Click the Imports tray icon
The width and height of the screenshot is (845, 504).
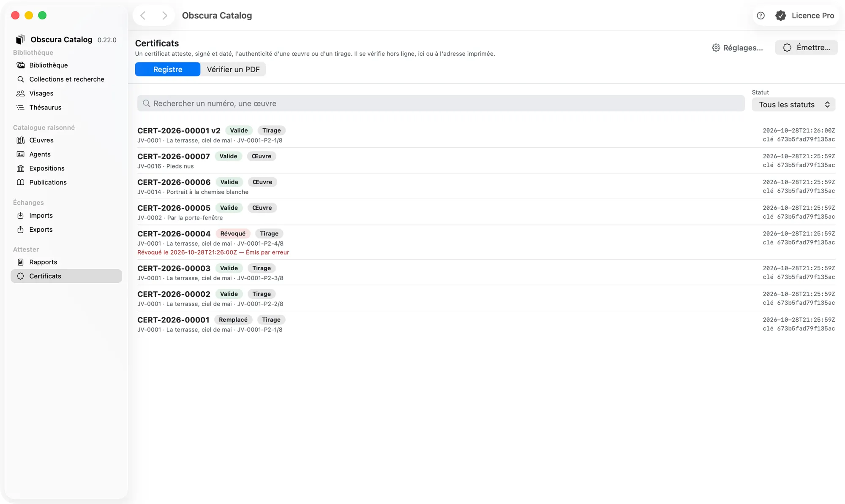point(20,215)
